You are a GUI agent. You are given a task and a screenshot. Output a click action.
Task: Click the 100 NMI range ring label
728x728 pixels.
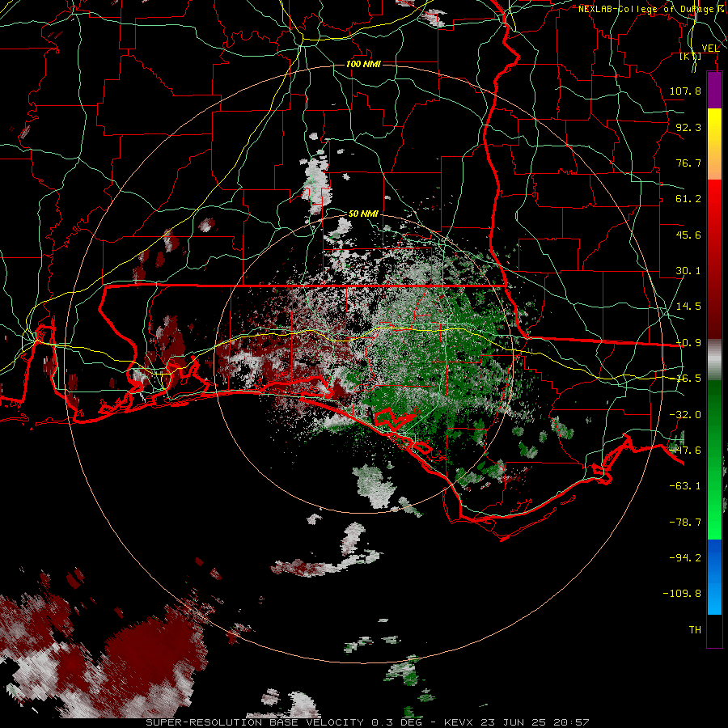coord(363,64)
